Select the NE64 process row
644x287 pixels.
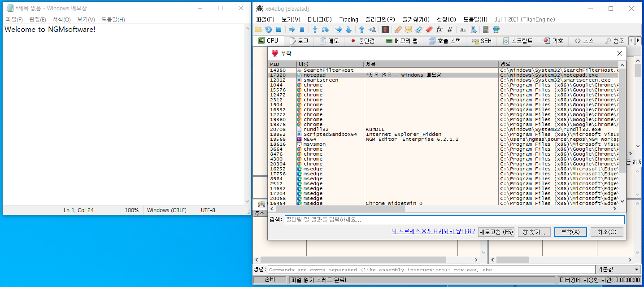pos(444,139)
